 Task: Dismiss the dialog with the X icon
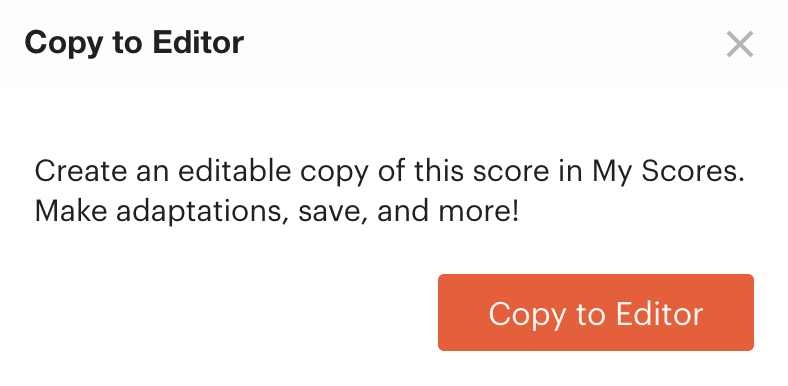(740, 44)
